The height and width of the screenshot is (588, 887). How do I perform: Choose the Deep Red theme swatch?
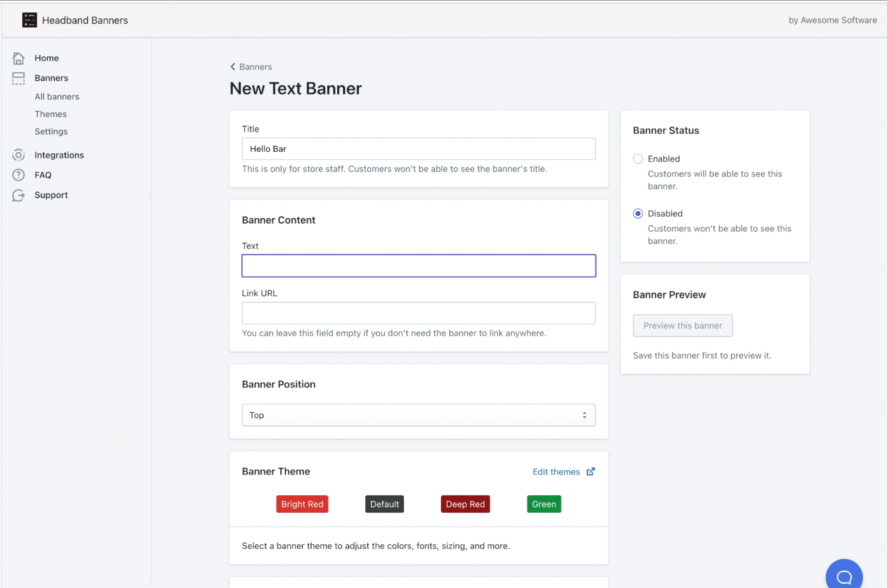465,504
